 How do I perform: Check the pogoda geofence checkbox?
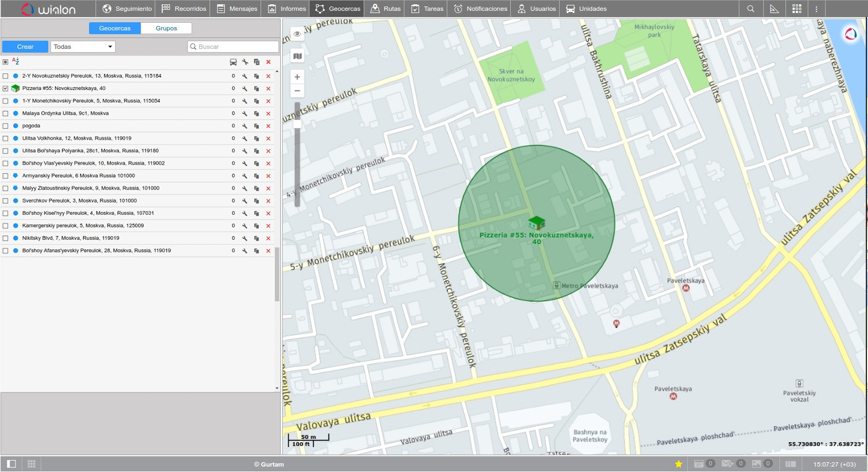click(x=5, y=126)
